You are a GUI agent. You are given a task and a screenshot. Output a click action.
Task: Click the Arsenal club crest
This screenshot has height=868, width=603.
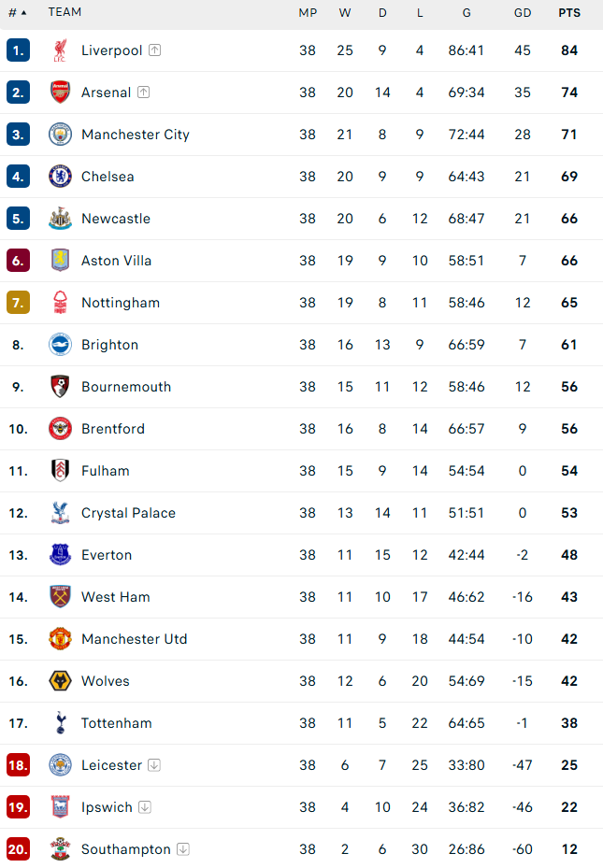point(60,92)
